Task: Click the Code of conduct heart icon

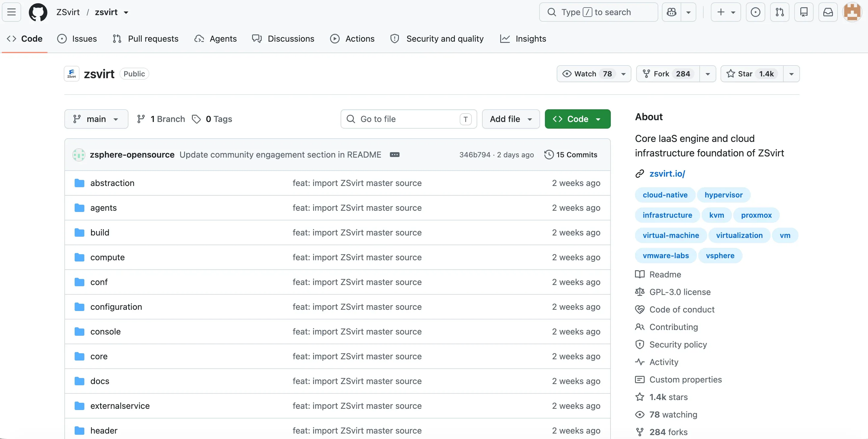Action: pyautogui.click(x=640, y=309)
